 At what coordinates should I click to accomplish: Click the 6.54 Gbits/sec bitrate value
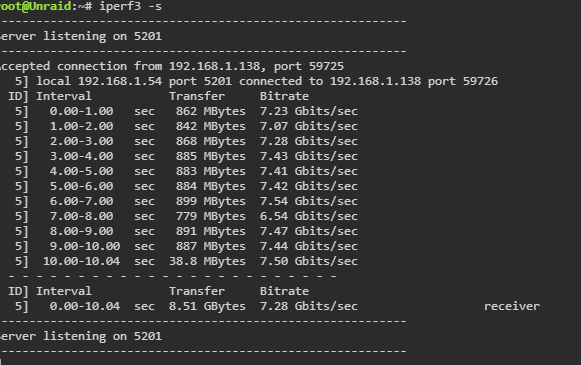(309, 216)
